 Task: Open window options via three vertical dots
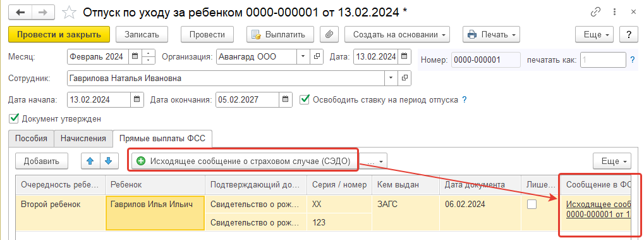tap(614, 13)
